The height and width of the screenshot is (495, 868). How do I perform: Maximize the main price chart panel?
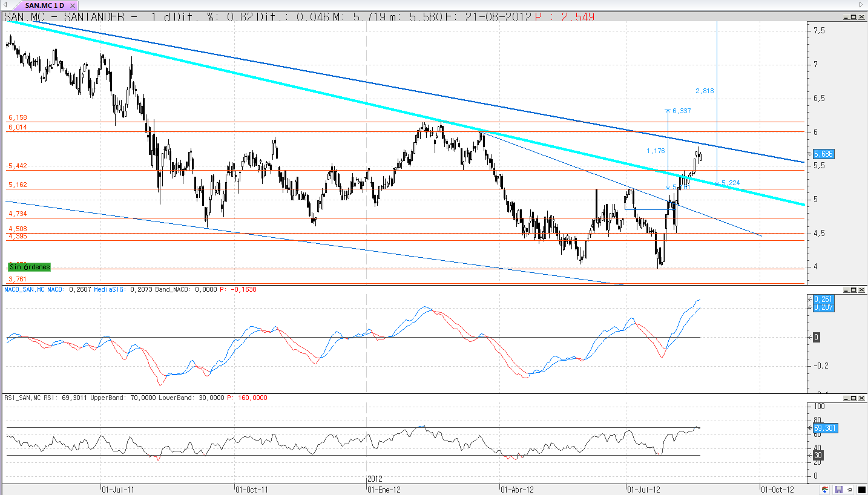[x=854, y=17]
